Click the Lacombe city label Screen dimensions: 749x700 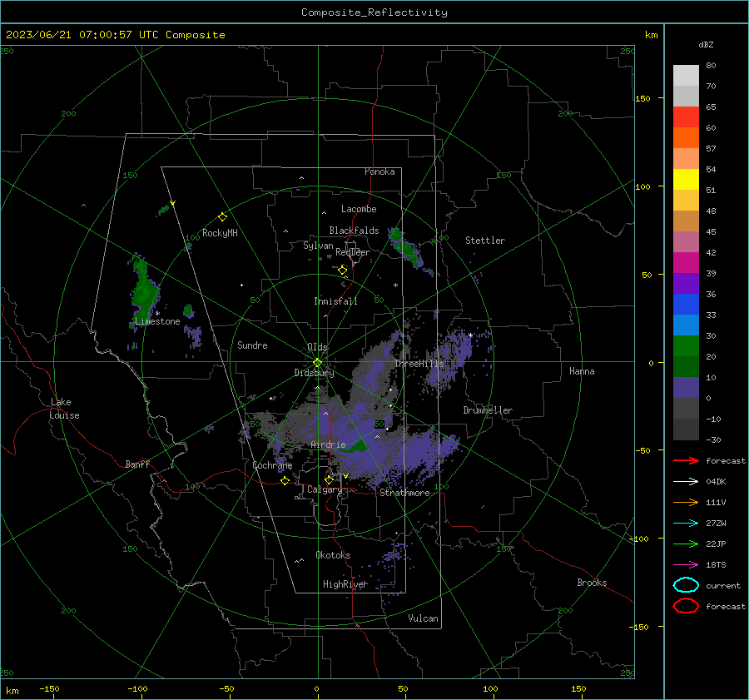point(359,209)
